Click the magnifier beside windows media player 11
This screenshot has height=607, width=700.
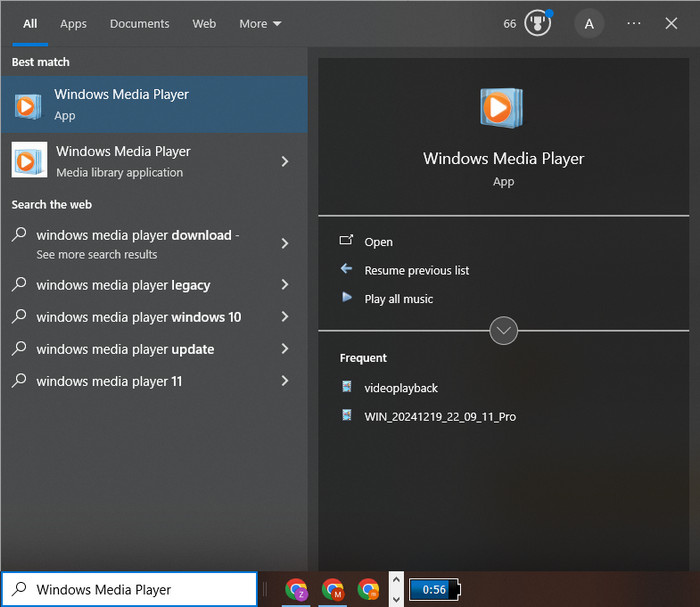[x=19, y=380]
